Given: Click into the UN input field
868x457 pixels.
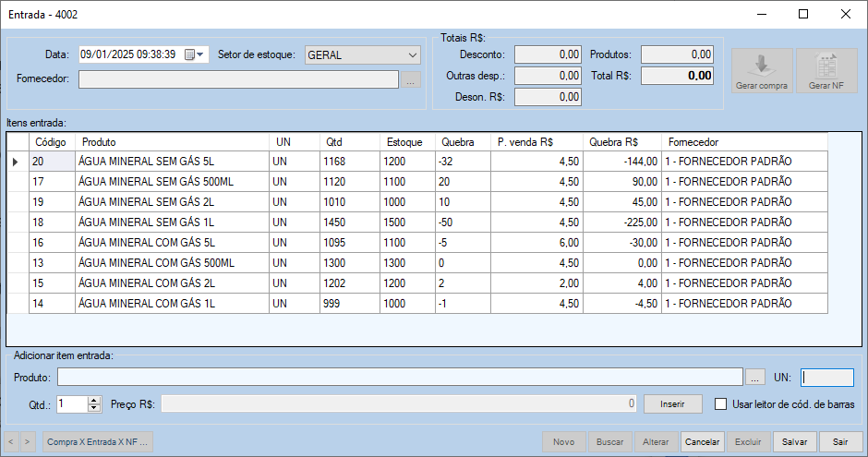Looking at the screenshot, I should 827,378.
